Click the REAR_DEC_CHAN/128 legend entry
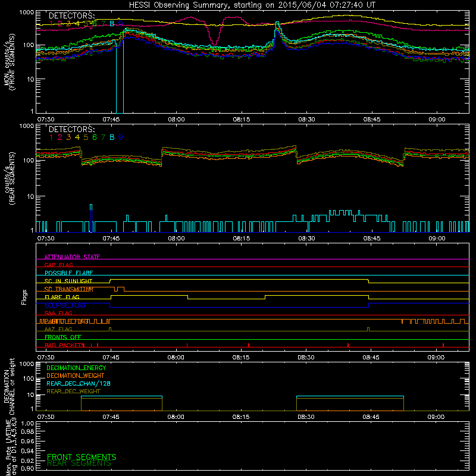476x476 pixels. click(79, 384)
